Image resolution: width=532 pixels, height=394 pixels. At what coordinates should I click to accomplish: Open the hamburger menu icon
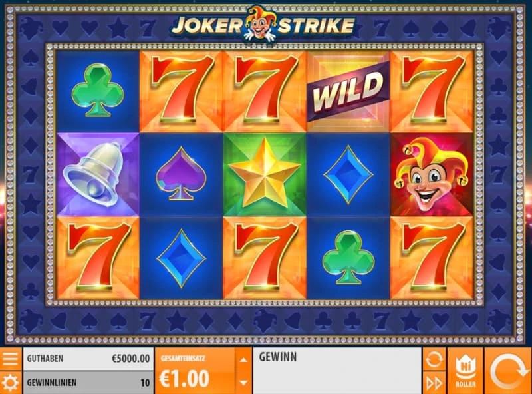point(11,358)
